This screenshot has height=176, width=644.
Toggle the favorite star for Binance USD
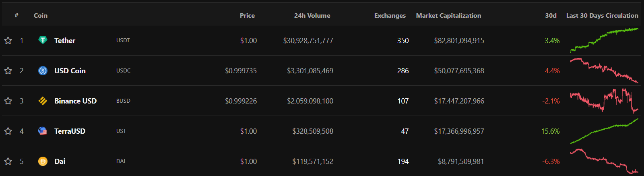(x=8, y=101)
